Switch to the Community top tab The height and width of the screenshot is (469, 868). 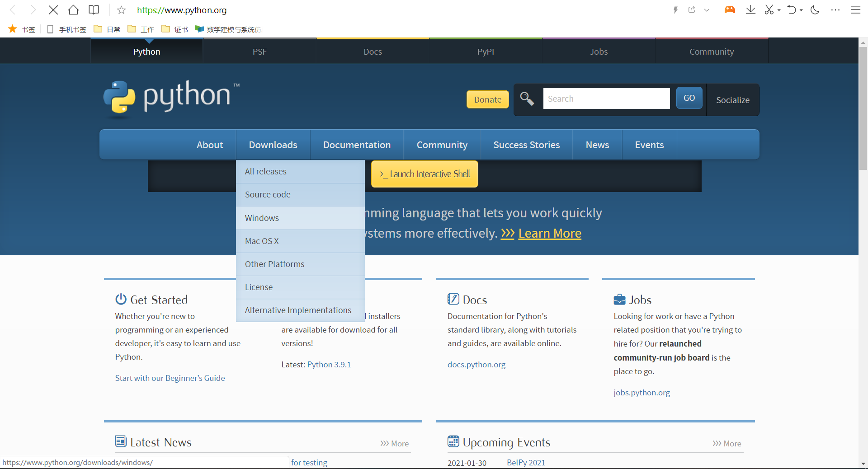[712, 52]
